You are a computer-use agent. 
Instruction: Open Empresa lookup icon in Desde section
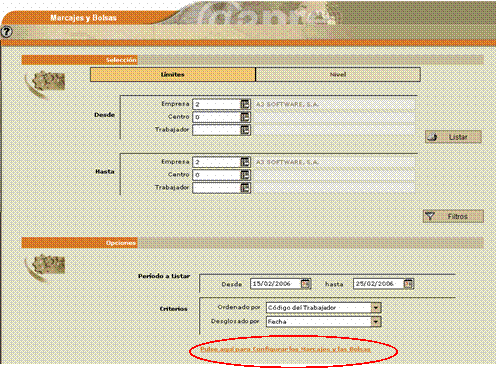[x=245, y=104]
